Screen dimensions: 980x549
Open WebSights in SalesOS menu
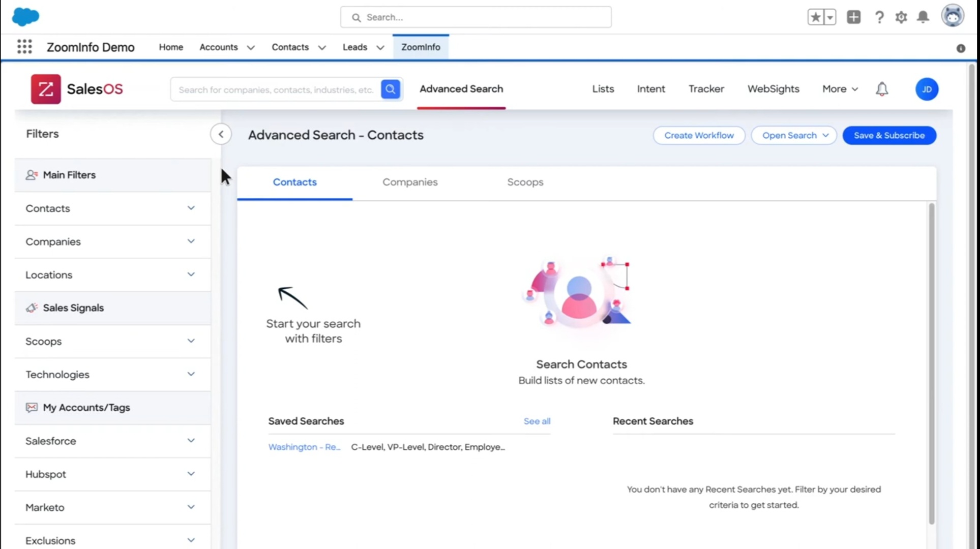coord(773,89)
